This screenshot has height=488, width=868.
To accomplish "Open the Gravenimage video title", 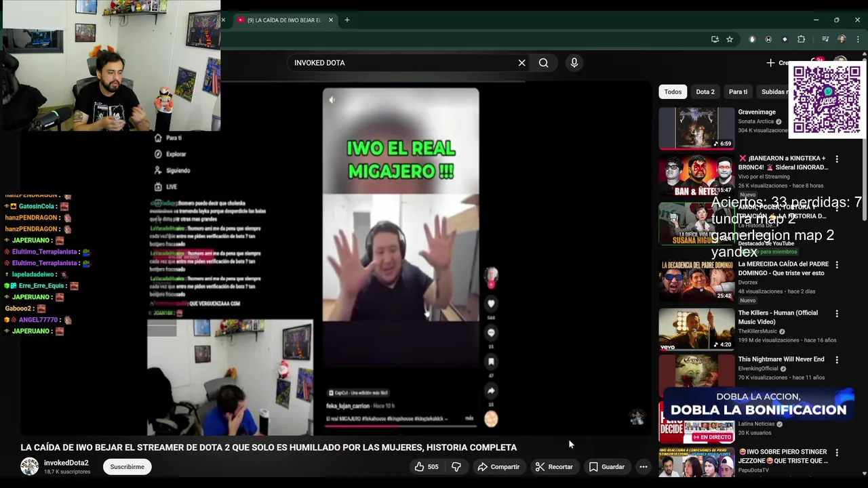I will coord(757,112).
